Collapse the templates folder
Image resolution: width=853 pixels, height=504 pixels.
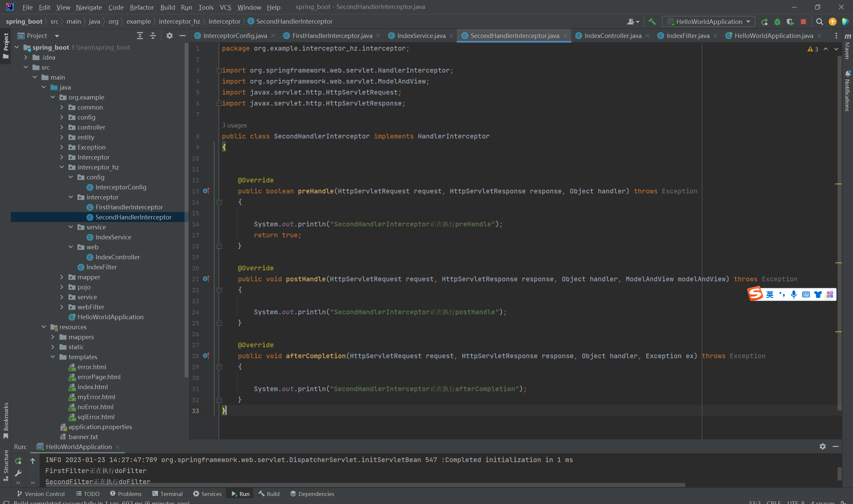(53, 357)
